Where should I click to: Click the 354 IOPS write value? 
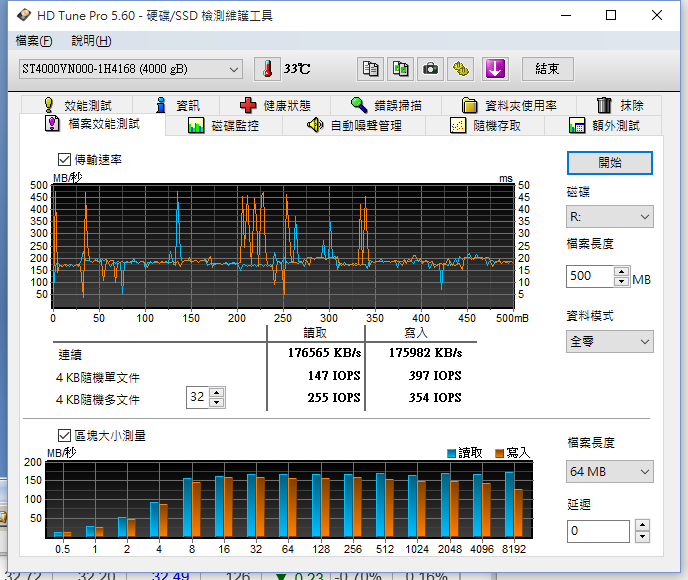(x=435, y=397)
